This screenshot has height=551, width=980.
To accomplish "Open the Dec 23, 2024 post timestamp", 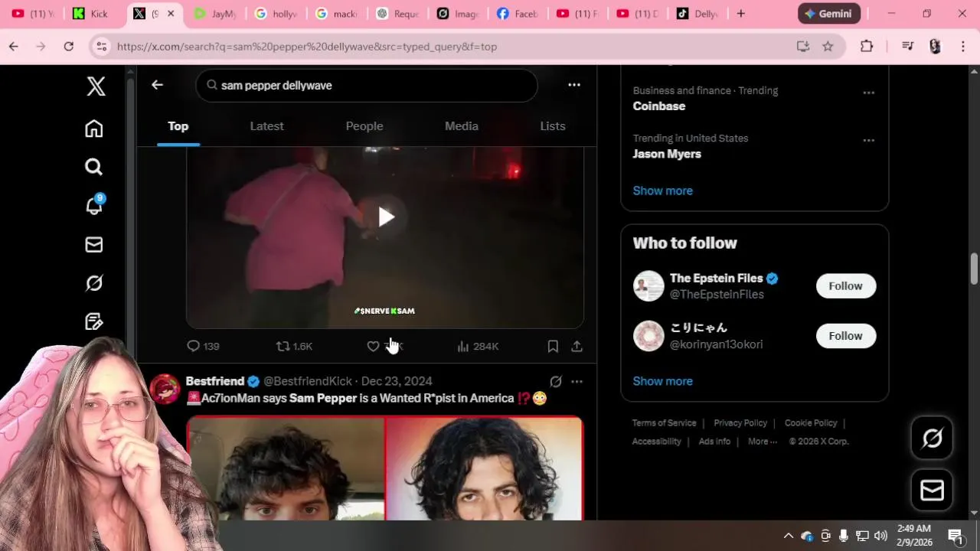I will (397, 381).
